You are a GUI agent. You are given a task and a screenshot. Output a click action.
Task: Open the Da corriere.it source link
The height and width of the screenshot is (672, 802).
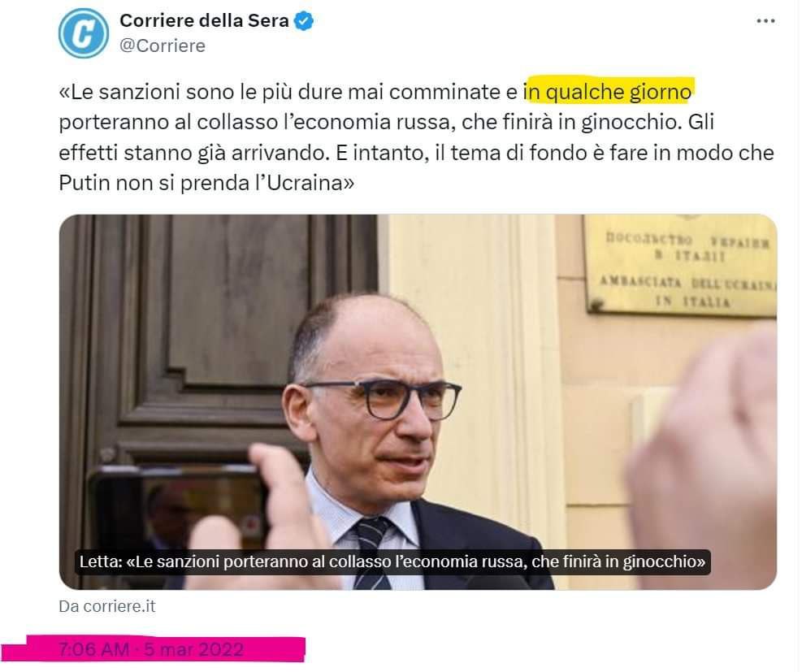107,606
